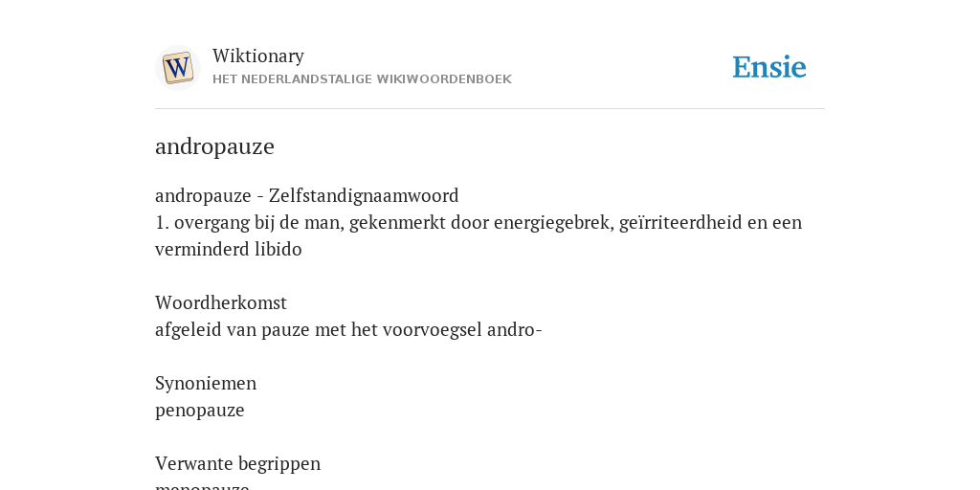
Task: Click the 'andropauze' main heading
Action: point(214,146)
